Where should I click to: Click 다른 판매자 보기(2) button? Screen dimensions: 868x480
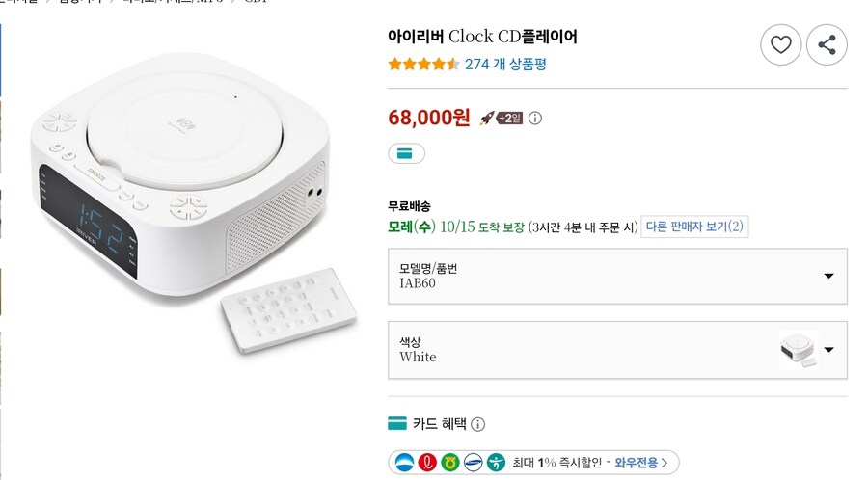click(694, 227)
